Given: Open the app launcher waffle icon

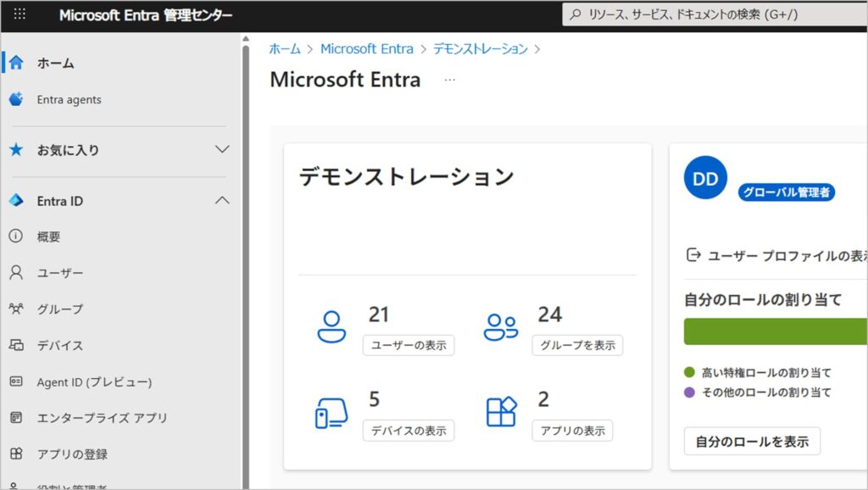Looking at the screenshot, I should (x=19, y=14).
